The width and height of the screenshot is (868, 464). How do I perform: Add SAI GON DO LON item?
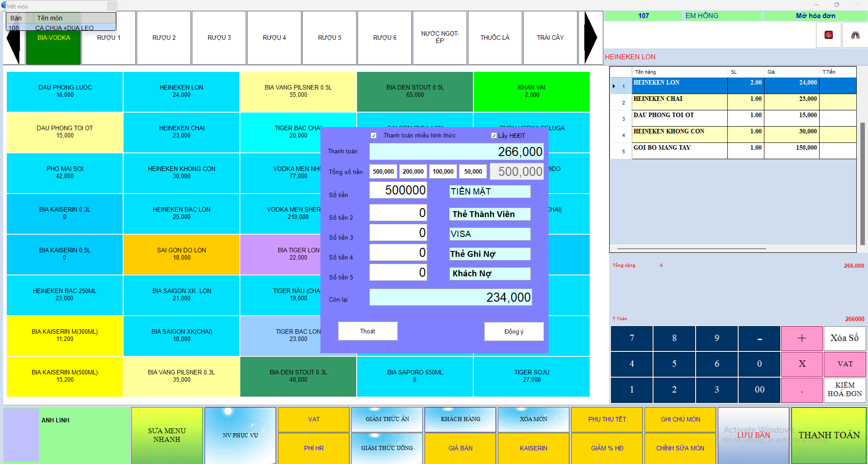click(181, 254)
